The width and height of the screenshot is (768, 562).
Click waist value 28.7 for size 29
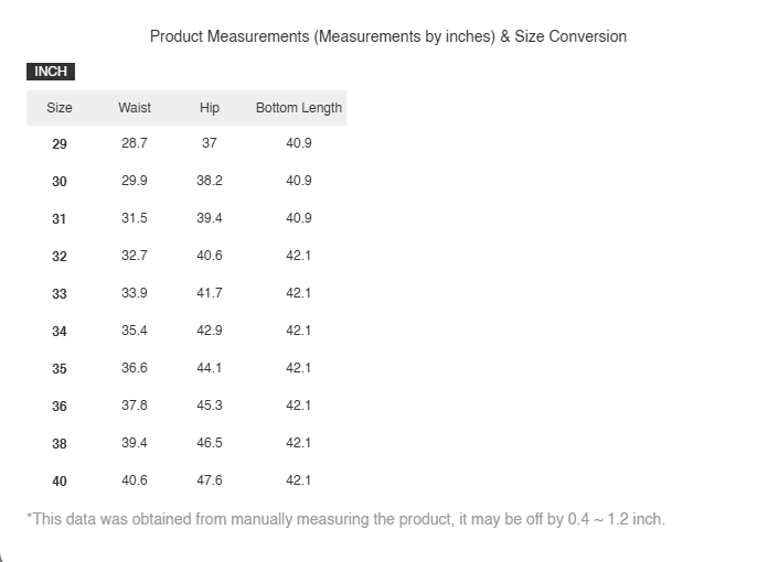point(134,143)
